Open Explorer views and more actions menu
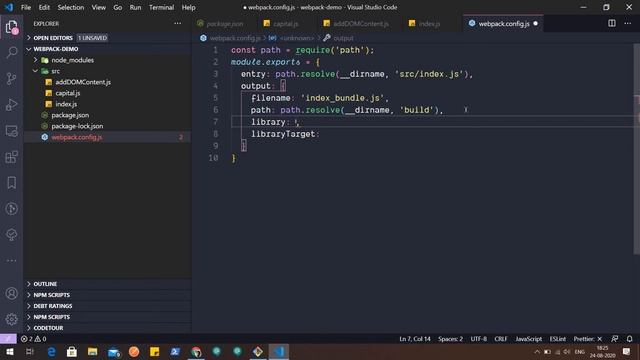Viewport: 640px width, 360px height. (178, 23)
